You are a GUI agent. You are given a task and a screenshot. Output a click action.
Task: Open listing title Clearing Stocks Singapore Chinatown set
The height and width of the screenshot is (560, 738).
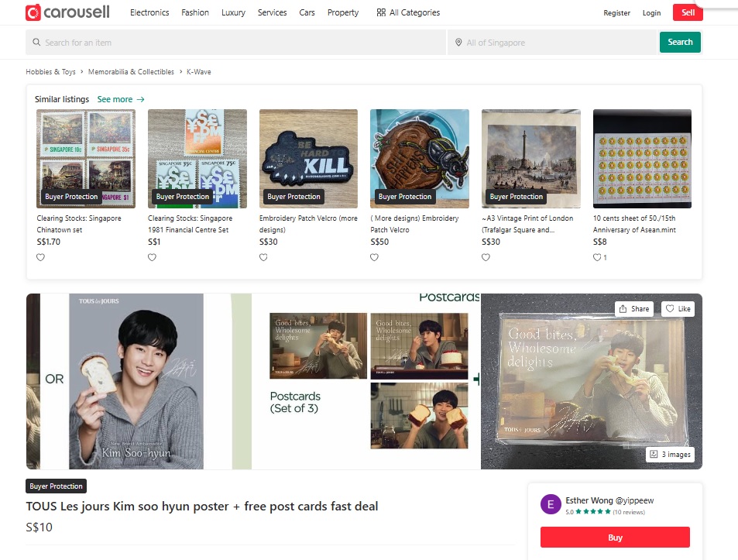click(79, 224)
